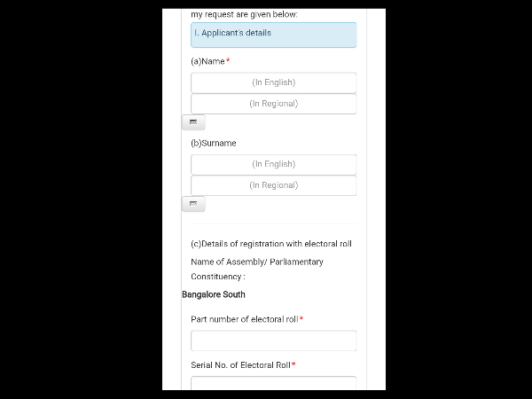532x399 pixels.
Task: Click the red asterisk beside Serial No. label
Action: [x=293, y=364]
